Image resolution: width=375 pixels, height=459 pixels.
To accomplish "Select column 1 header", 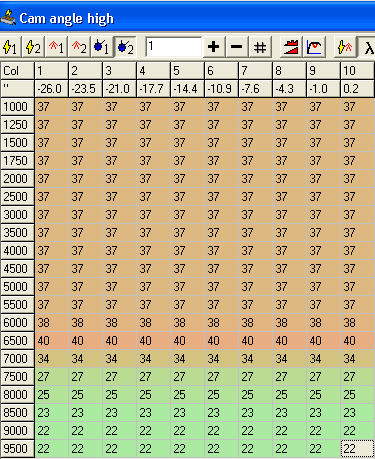I will pos(52,71).
